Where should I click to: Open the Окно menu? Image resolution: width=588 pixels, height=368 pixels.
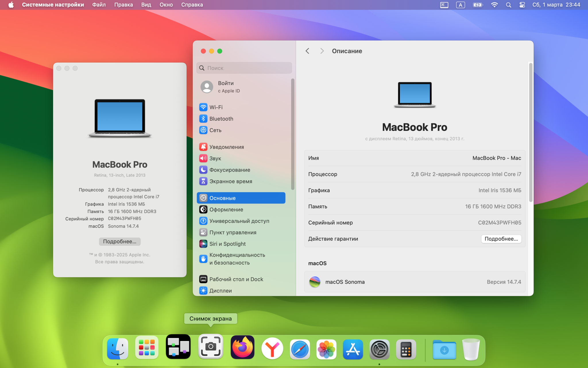pyautogui.click(x=166, y=5)
